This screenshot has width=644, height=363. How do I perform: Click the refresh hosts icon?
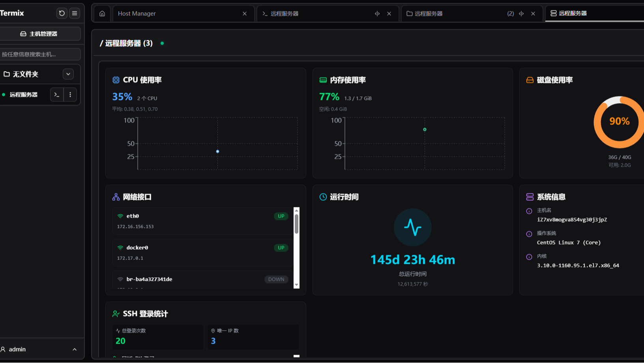[62, 13]
